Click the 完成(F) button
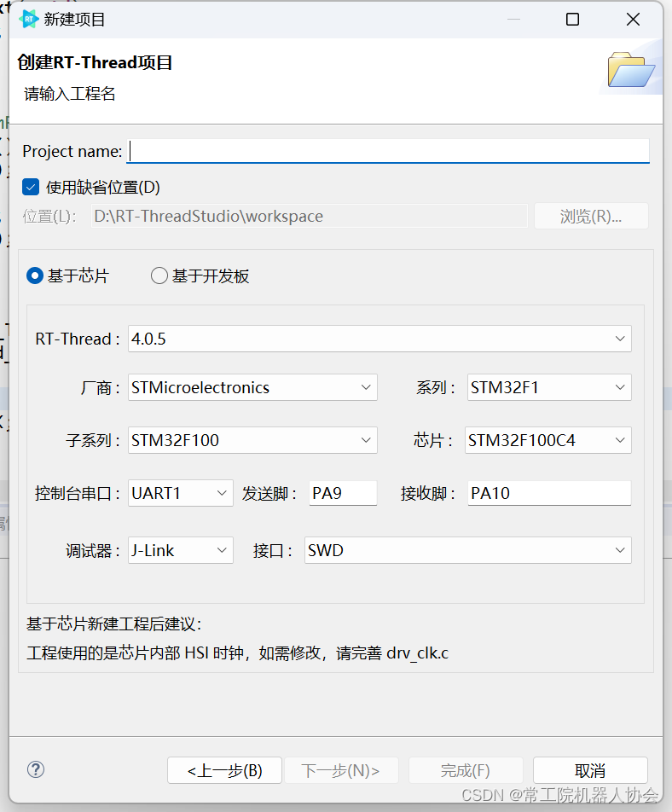This screenshot has height=812, width=672. [x=466, y=770]
